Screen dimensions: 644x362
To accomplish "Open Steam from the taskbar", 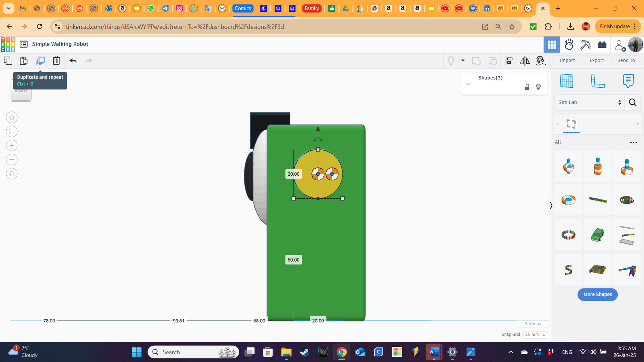I will pos(305,352).
